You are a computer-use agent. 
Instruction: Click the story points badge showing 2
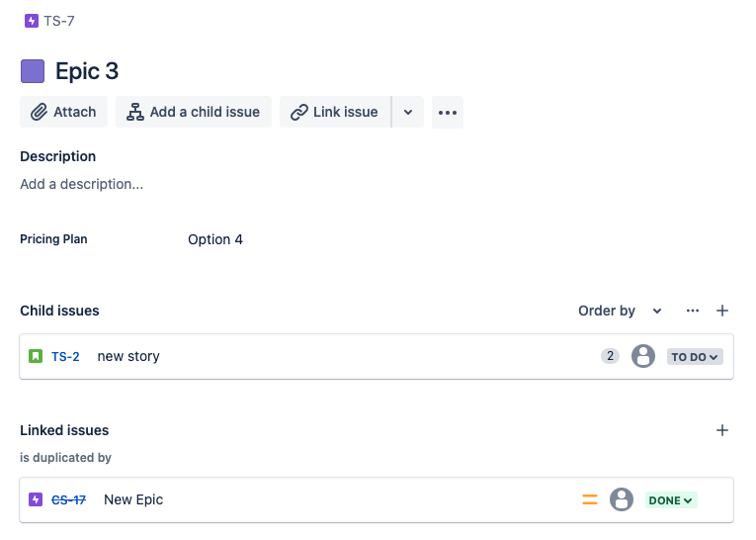610,356
